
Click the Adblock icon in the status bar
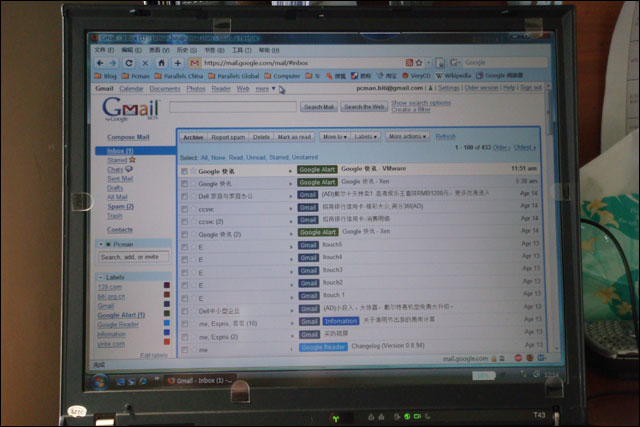coord(518,358)
